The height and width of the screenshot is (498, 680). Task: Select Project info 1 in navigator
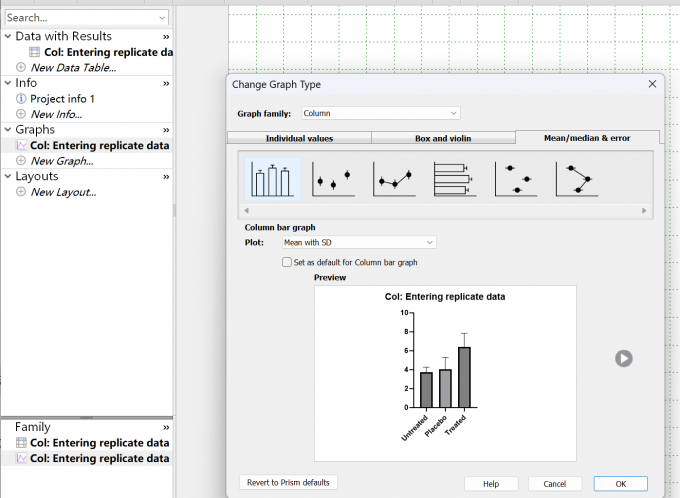(x=62, y=99)
